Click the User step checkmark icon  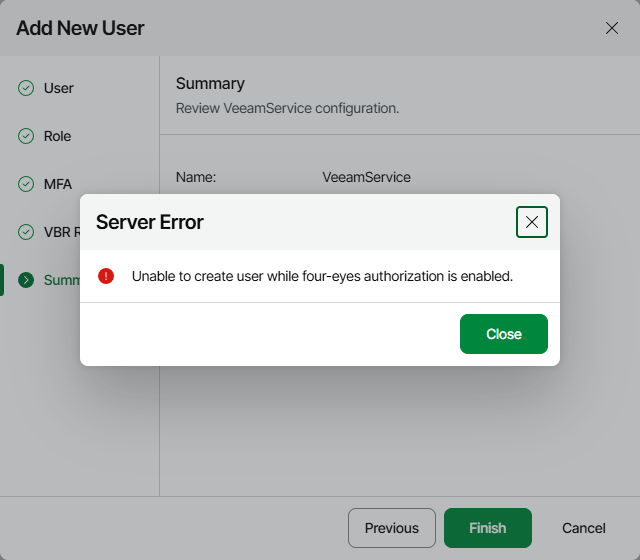point(26,88)
